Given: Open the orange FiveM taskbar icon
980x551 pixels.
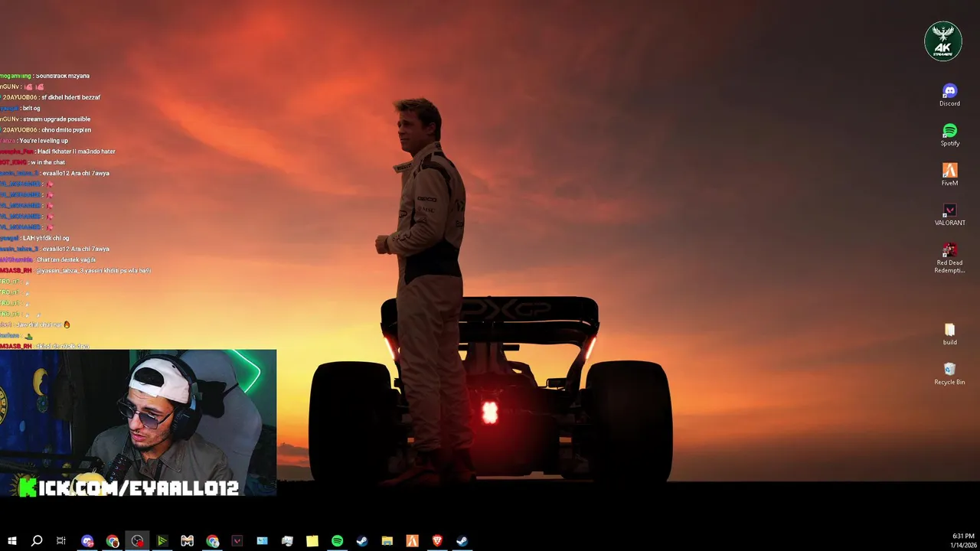Looking at the screenshot, I should tap(412, 541).
